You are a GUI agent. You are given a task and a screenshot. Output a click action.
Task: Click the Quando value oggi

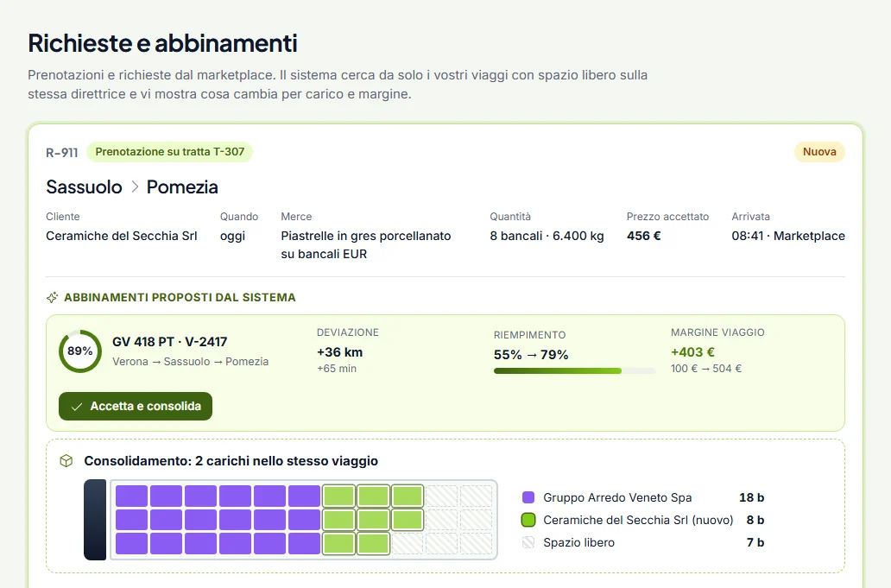coord(233,236)
